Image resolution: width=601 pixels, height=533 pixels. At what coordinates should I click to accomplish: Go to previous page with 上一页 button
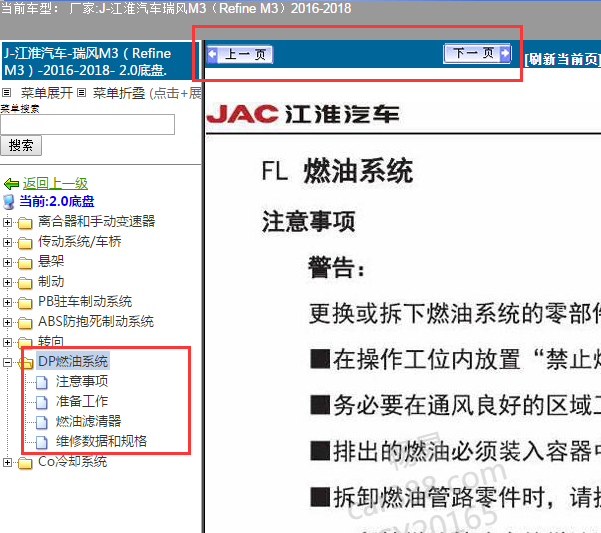[240, 54]
